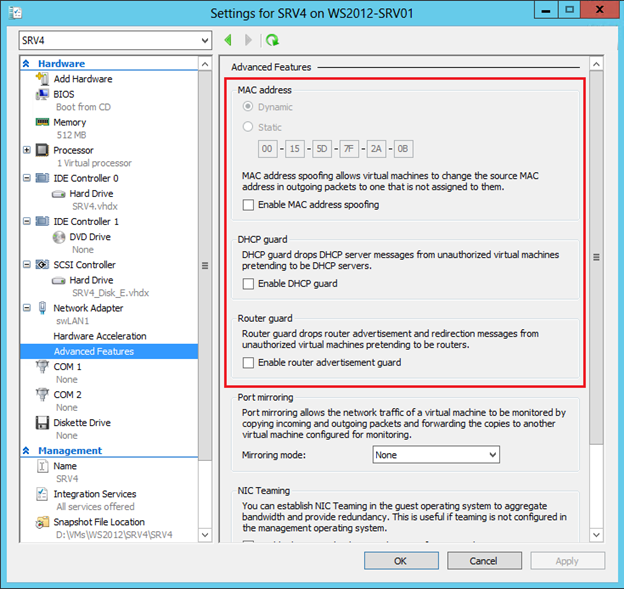Click the right pane scrollbar thumb
The height and width of the screenshot is (589, 624).
pyautogui.click(x=596, y=257)
